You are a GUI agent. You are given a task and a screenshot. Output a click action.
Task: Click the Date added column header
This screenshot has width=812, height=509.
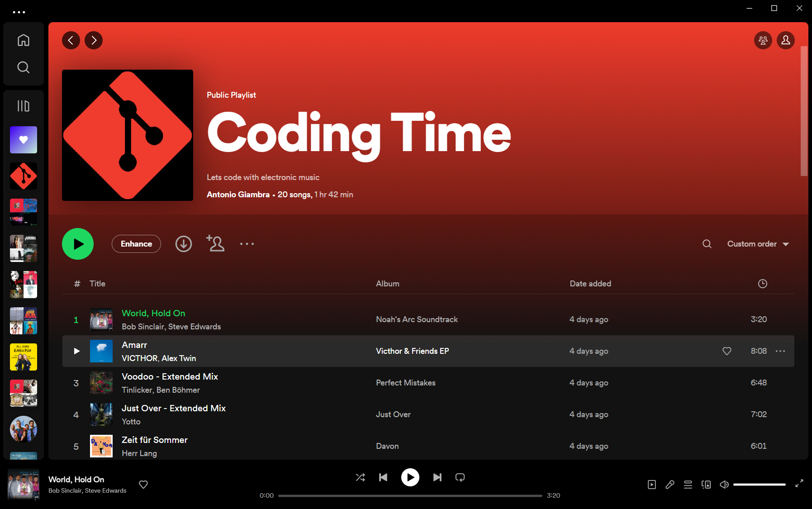tap(590, 284)
